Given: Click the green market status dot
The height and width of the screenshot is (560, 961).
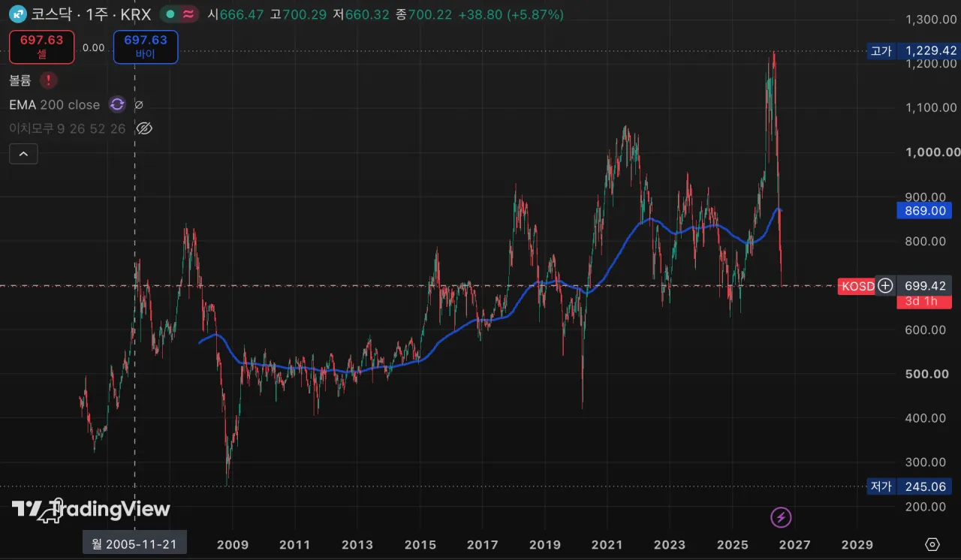Looking at the screenshot, I should pos(170,14).
